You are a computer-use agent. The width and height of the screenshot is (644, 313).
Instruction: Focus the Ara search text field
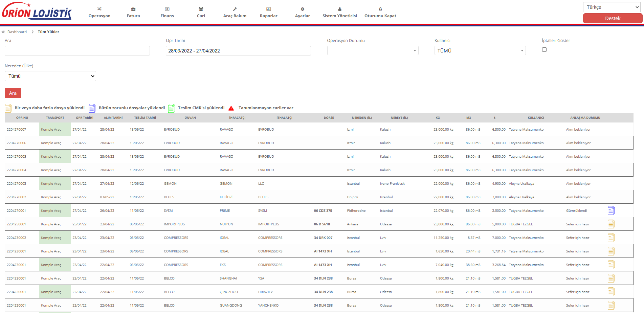77,51
